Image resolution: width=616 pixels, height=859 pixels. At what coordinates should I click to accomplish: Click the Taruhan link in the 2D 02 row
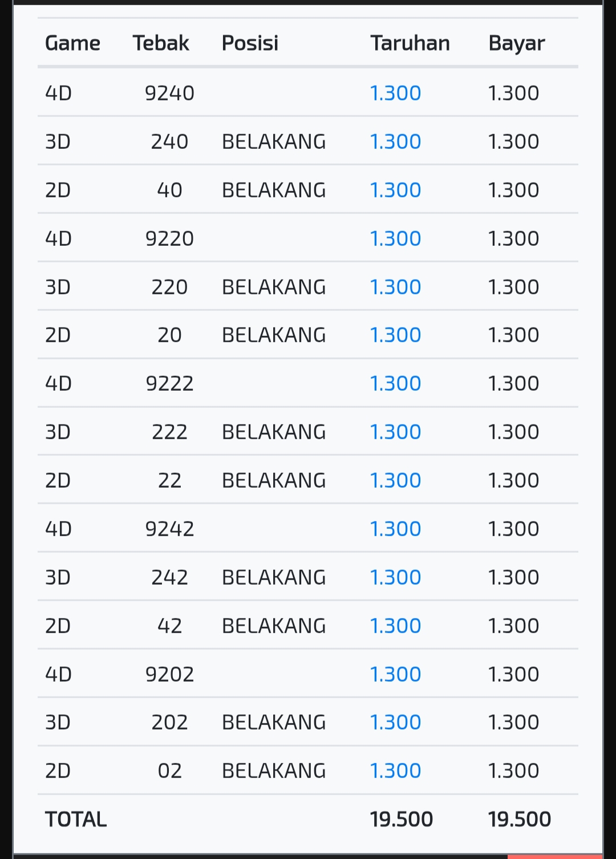tap(395, 771)
